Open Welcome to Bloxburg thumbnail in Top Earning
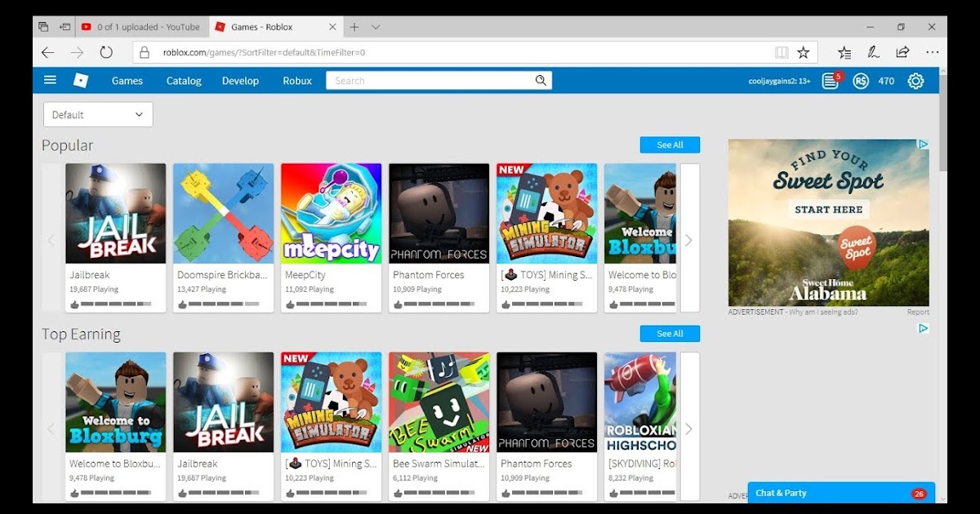980x514 pixels. (116, 401)
